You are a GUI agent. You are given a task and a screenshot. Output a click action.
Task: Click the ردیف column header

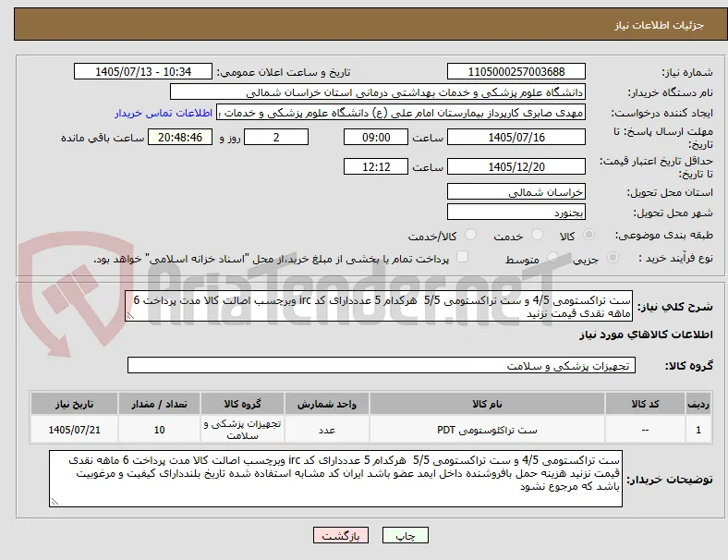tap(698, 404)
